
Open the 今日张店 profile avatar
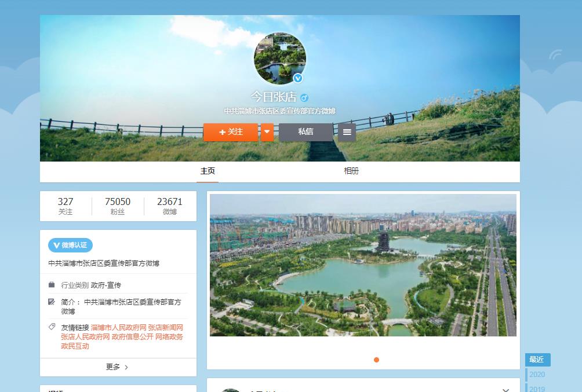[279, 58]
